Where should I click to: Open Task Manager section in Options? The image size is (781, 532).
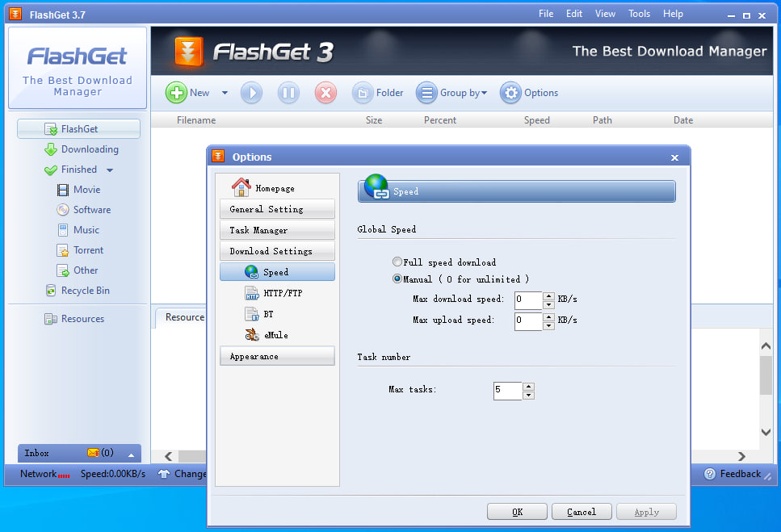pyautogui.click(x=277, y=230)
